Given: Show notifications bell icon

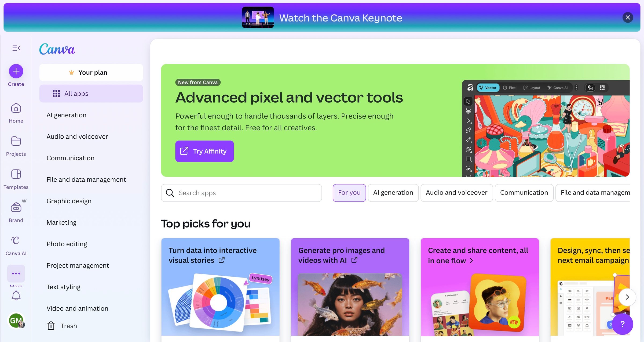Looking at the screenshot, I should (16, 296).
